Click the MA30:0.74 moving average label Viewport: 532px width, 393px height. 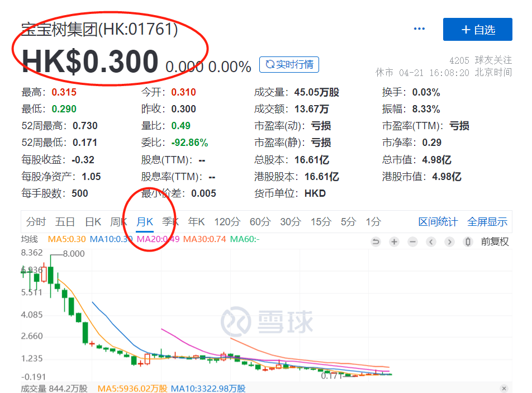205,239
